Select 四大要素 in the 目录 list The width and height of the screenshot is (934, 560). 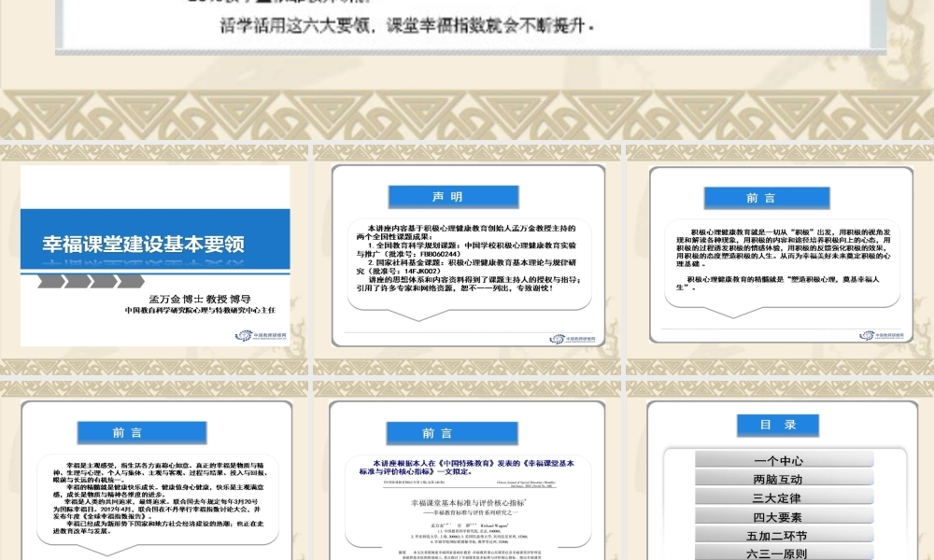click(x=784, y=516)
